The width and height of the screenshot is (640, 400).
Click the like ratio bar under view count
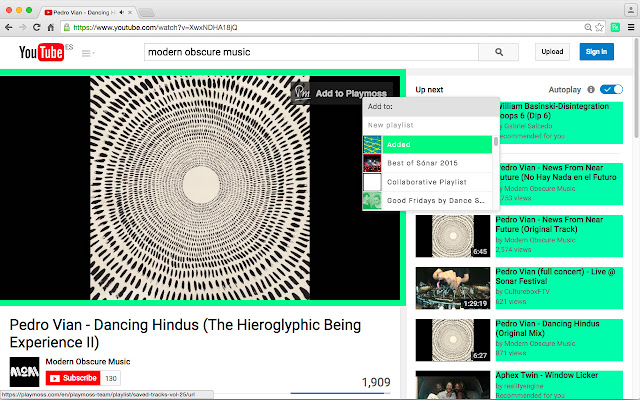[x=340, y=393]
